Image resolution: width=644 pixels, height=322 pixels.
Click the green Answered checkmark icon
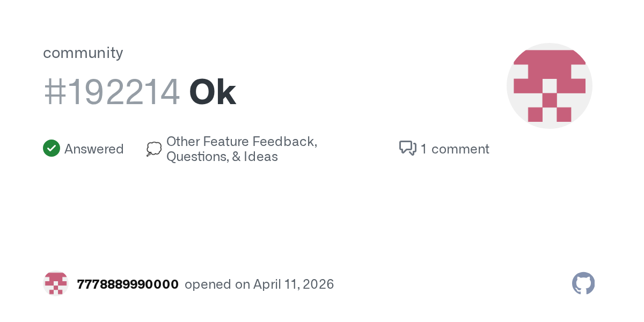click(52, 149)
